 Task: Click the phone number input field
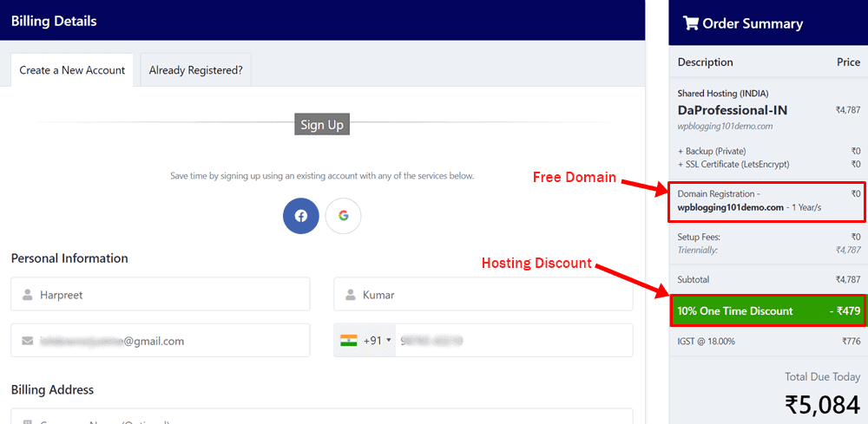coord(512,341)
